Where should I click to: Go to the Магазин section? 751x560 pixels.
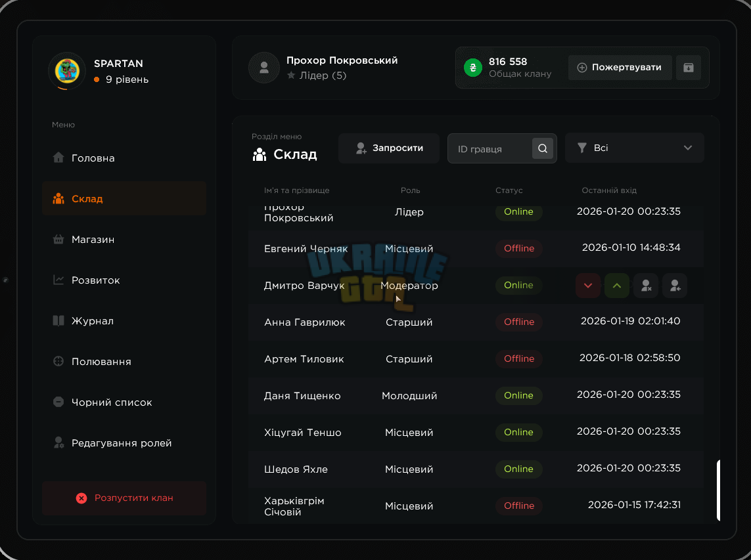click(124, 240)
